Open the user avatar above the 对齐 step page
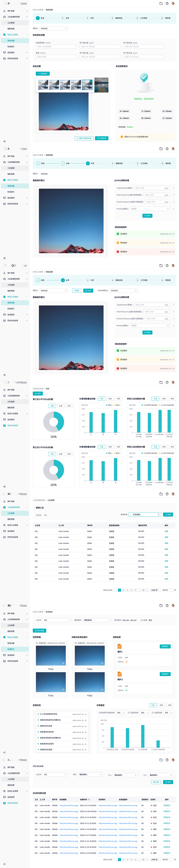Screen dimensions: 179x868 tap(173, 149)
